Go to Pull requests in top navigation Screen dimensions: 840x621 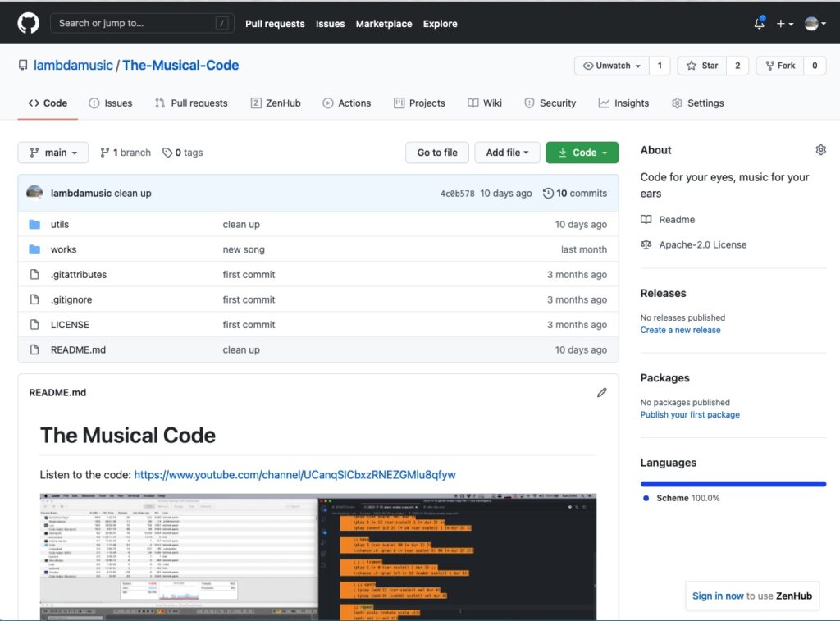[x=275, y=24]
